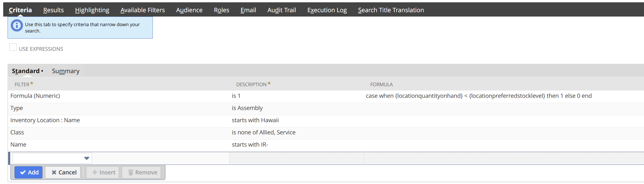The width and height of the screenshot is (644, 184).
Task: Click the Insert button
Action: pyautogui.click(x=103, y=172)
